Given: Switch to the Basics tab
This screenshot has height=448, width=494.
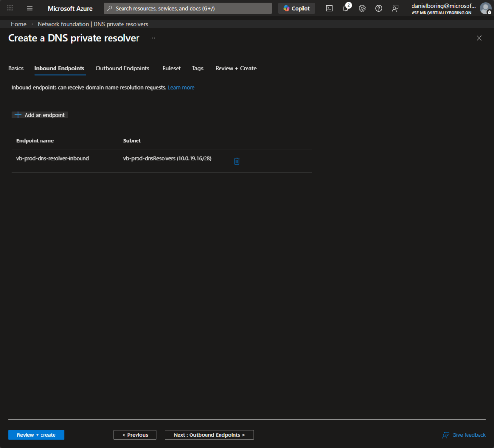Looking at the screenshot, I should click(x=16, y=68).
